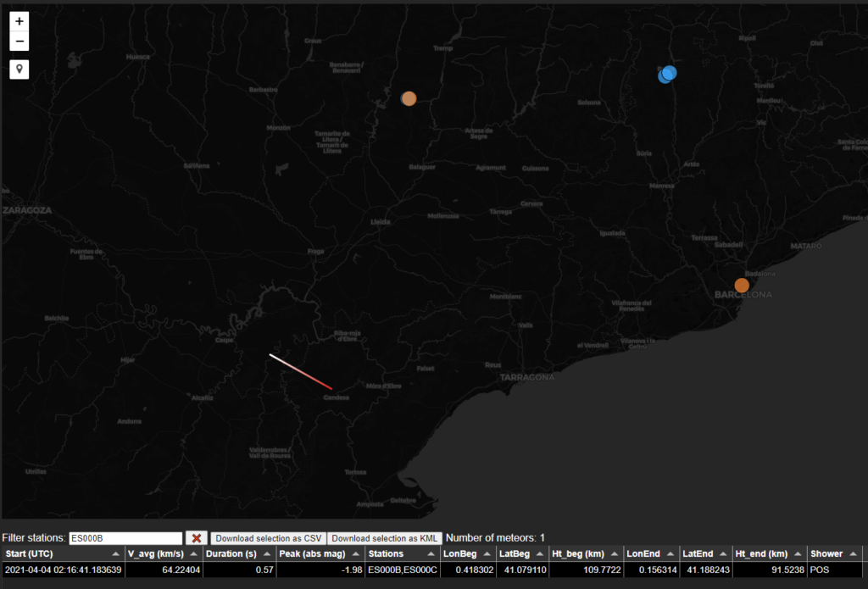Click the map location pin button

click(x=19, y=69)
